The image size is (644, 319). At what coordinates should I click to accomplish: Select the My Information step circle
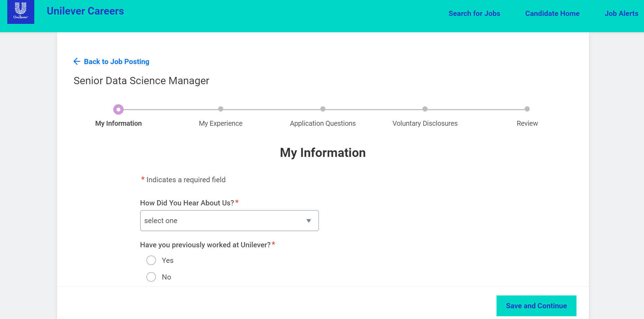pos(118,109)
